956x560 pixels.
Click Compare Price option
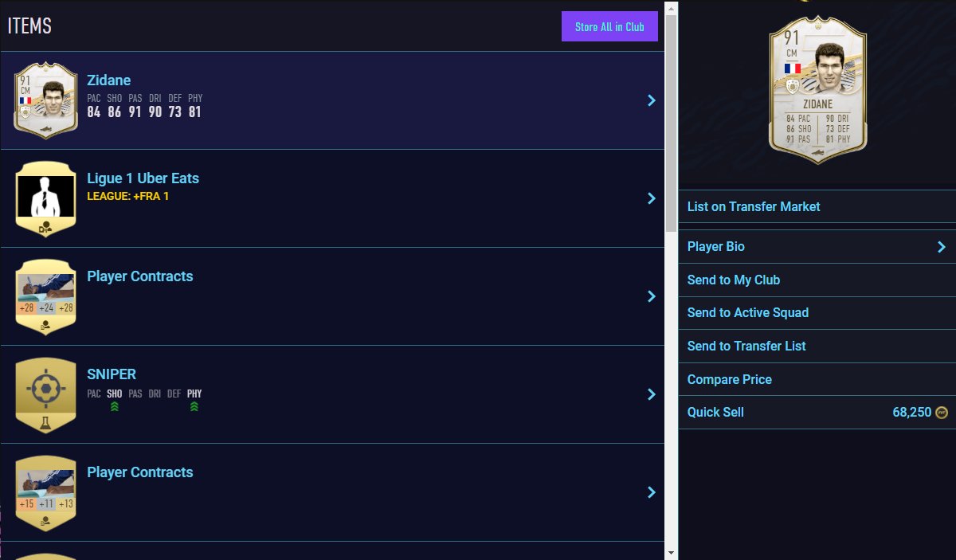point(817,379)
